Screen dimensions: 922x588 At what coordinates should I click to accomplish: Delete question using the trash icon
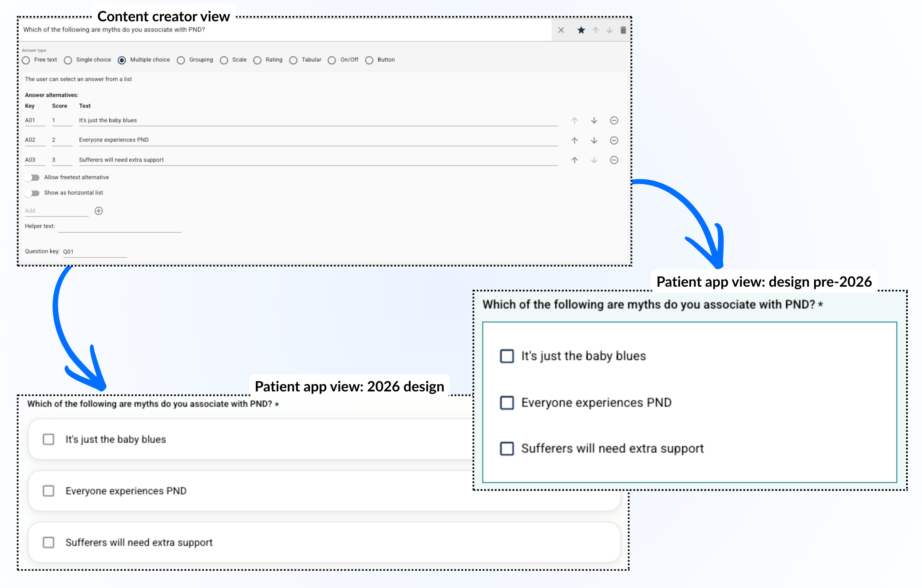coord(623,30)
